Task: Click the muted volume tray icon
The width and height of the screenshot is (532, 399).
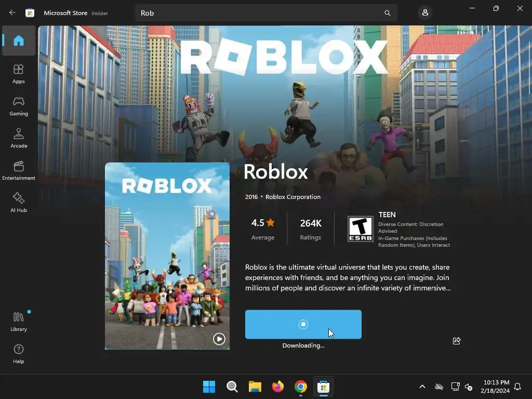Action: coord(469,387)
